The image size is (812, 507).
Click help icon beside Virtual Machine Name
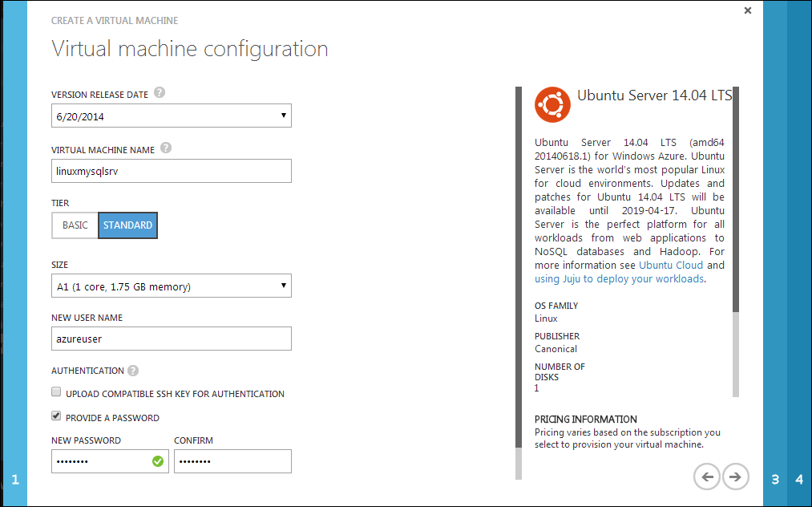166,148
